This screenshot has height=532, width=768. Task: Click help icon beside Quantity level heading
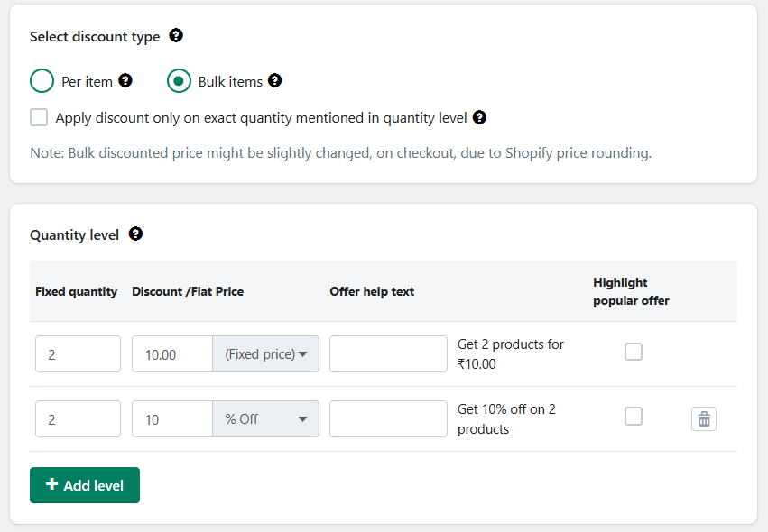point(135,234)
